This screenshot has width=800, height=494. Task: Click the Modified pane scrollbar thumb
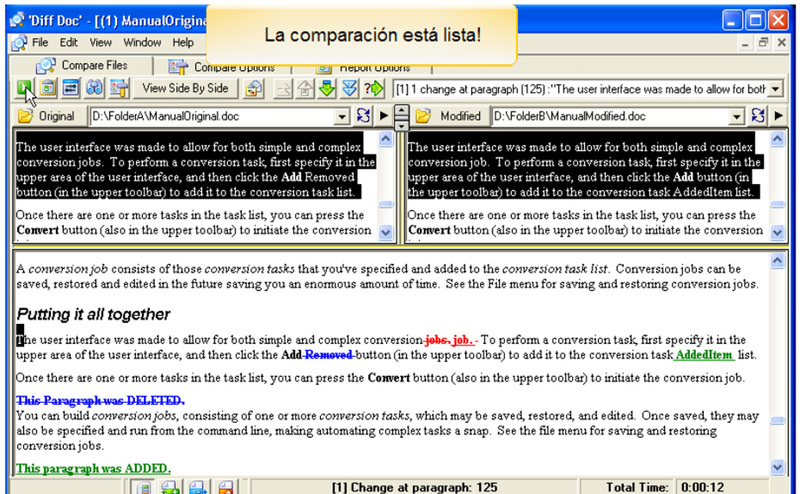pos(777,205)
